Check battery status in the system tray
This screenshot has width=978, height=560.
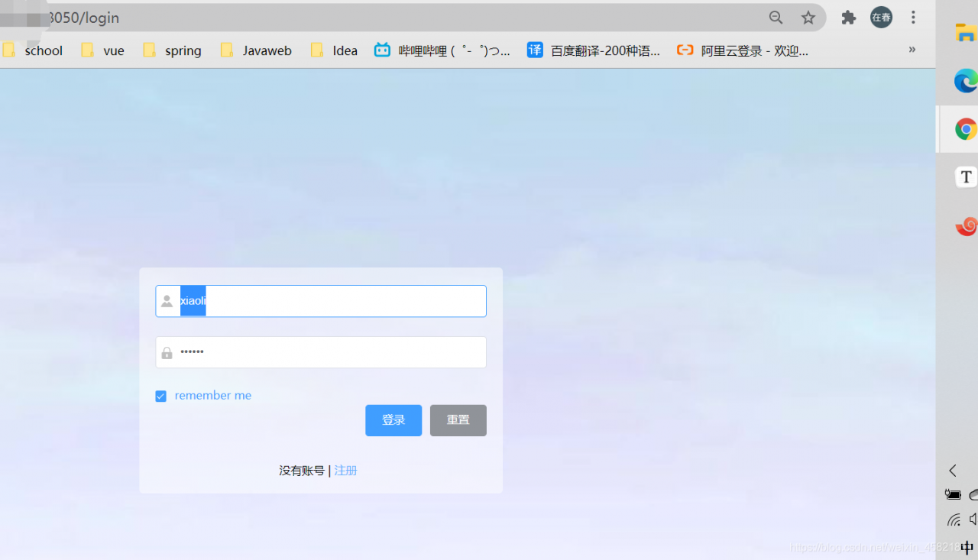point(953,494)
